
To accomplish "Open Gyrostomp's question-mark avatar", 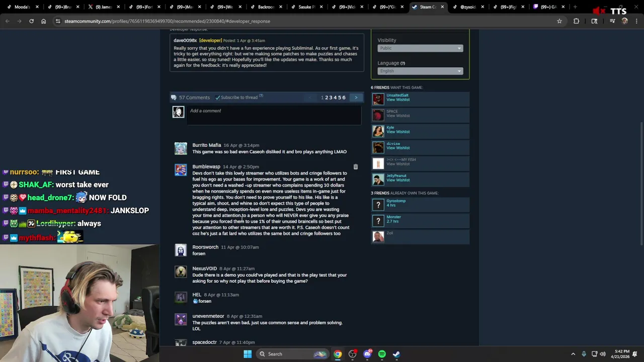I will 378,205.
